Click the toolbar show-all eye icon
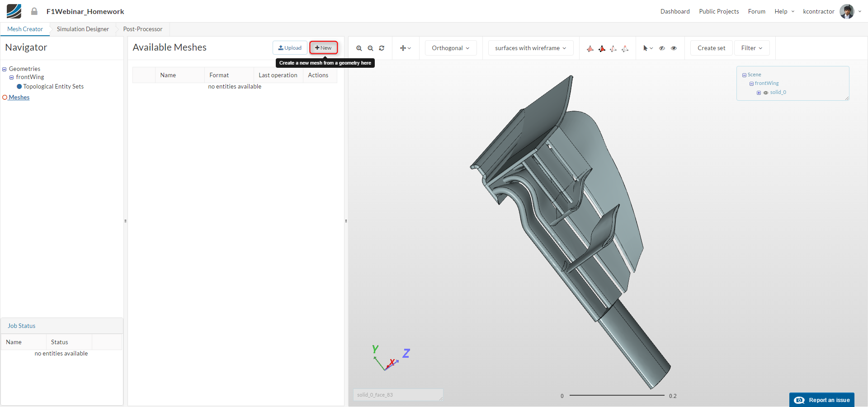This screenshot has height=407, width=868. 674,48
